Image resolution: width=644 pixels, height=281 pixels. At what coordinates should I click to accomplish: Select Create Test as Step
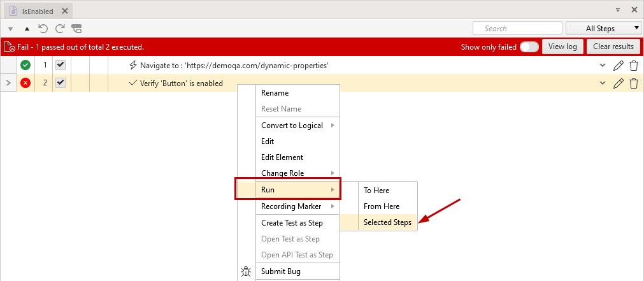pyautogui.click(x=297, y=223)
